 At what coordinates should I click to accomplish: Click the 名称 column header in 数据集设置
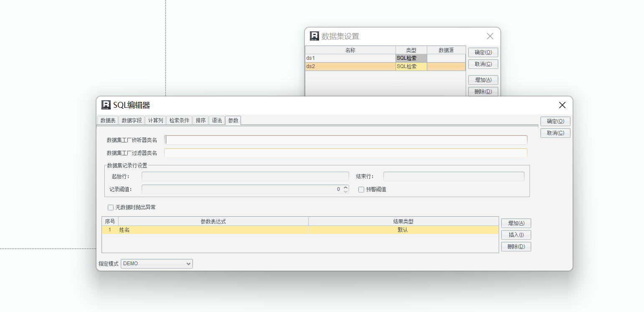350,50
